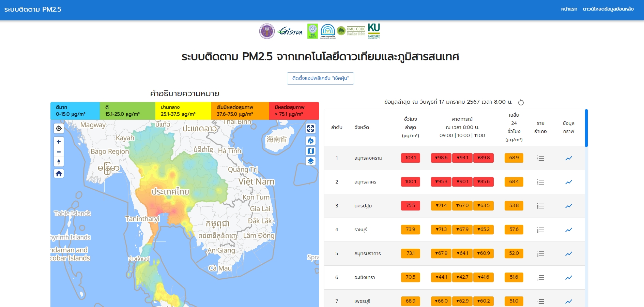This screenshot has height=307, width=644.
Task: Click the province name ฉะเชิงเทรา
Action: [365, 277]
